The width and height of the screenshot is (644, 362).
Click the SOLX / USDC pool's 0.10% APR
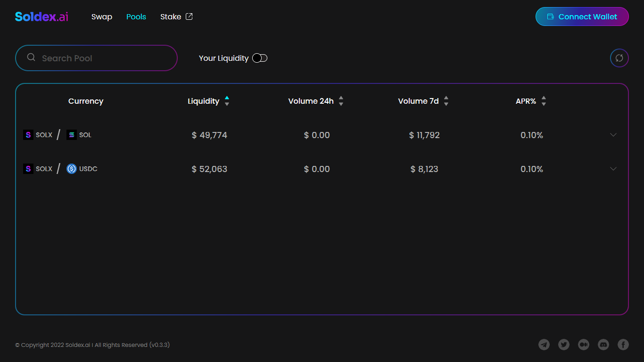pos(532,169)
